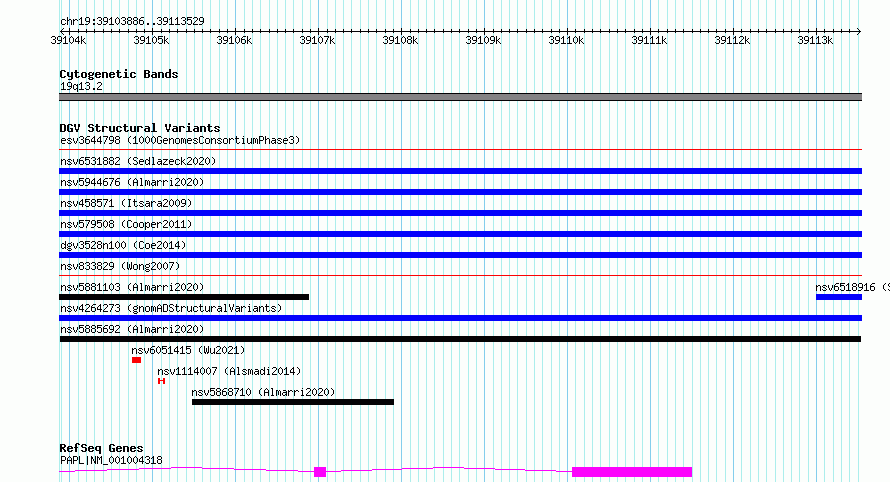This screenshot has height=482, width=890.
Task: Open the nsv5944676 (Almarri2020) variant label
Action: click(132, 182)
